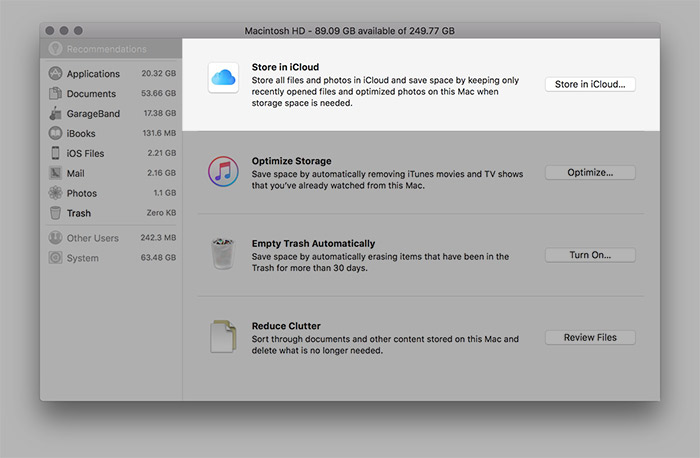700x458 pixels.
Task: Click the 131.6 MB iBooks size
Action: click(x=159, y=133)
